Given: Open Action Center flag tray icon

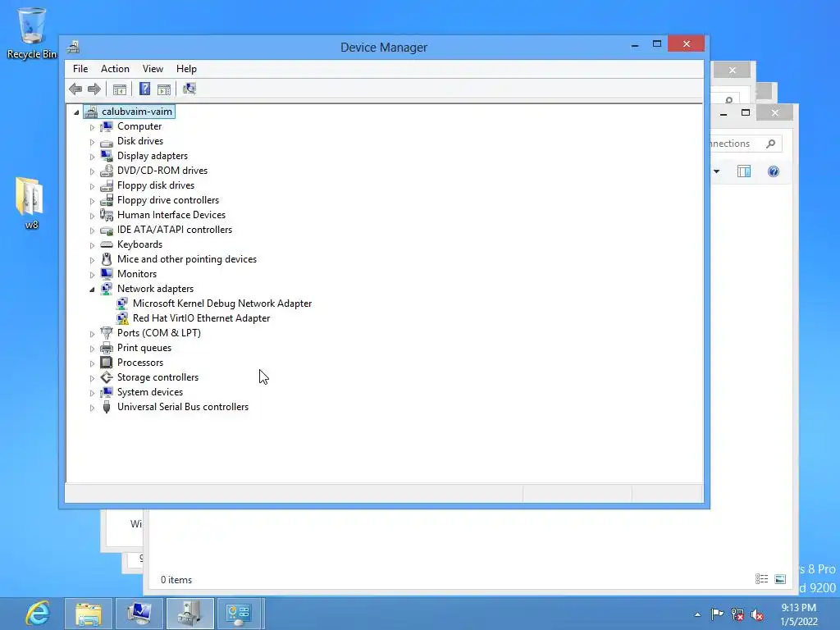Looking at the screenshot, I should pos(717,614).
